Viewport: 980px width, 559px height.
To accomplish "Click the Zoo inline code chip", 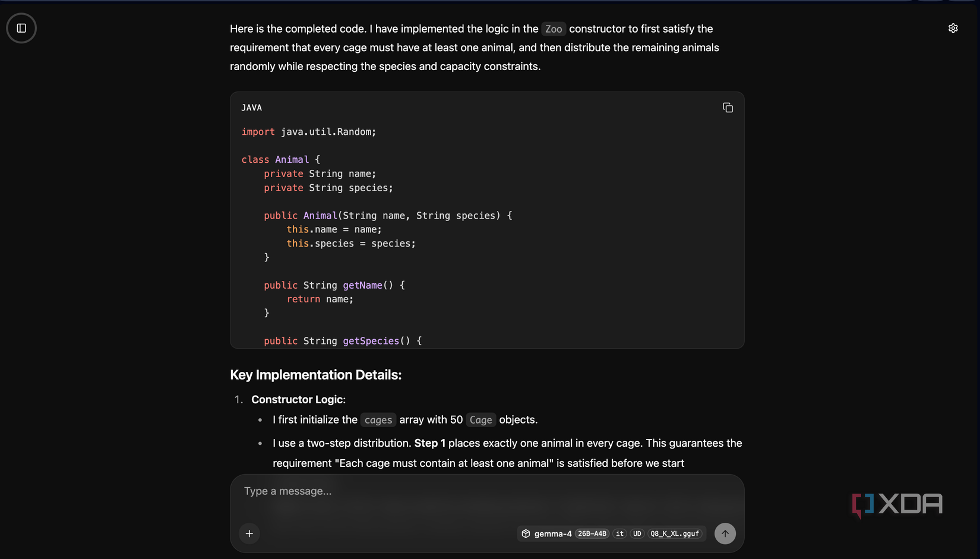I will coord(553,29).
